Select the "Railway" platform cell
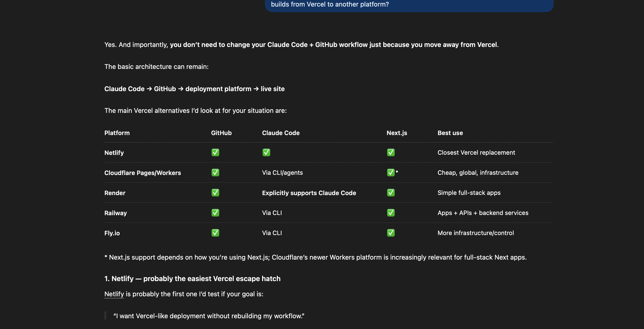This screenshot has height=329, width=644. [x=116, y=213]
